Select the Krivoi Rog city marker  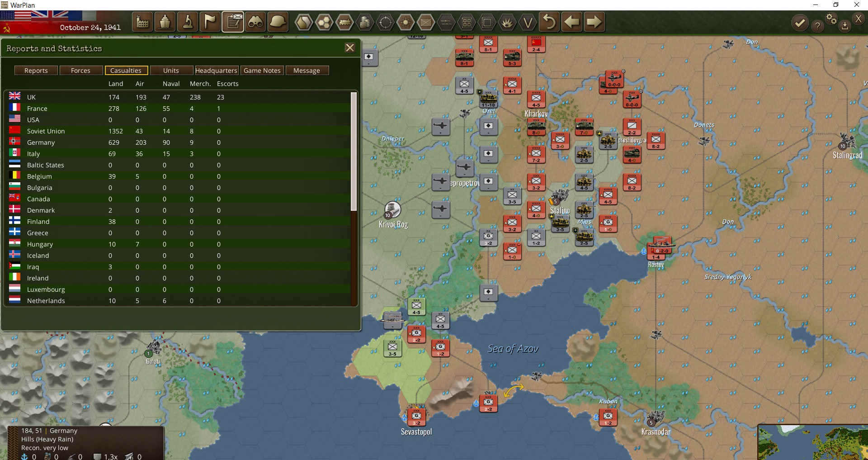click(392, 210)
